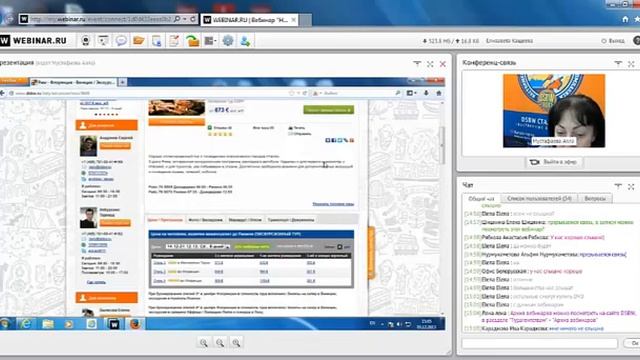Select the Транспорт tab in shared page
This screenshot has width=640, height=360.
291,220
